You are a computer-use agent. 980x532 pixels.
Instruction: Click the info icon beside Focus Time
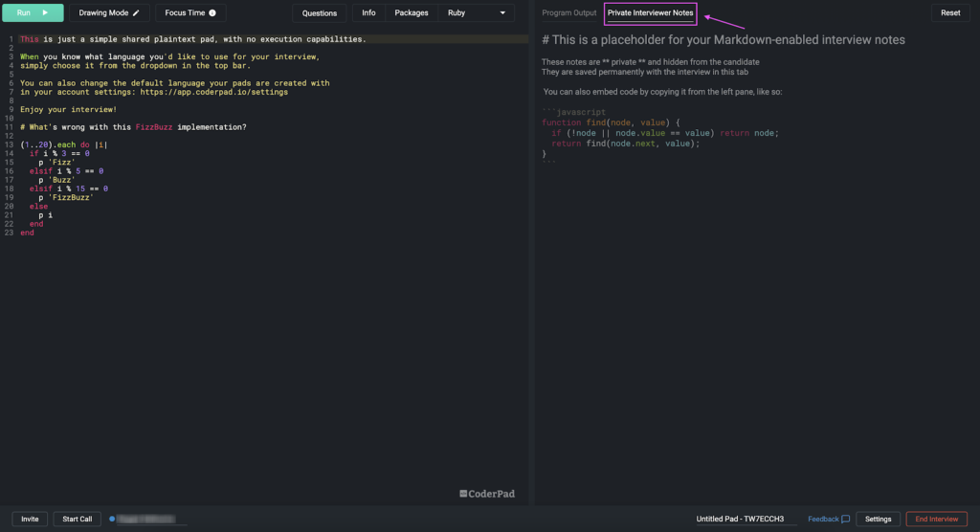pyautogui.click(x=212, y=12)
